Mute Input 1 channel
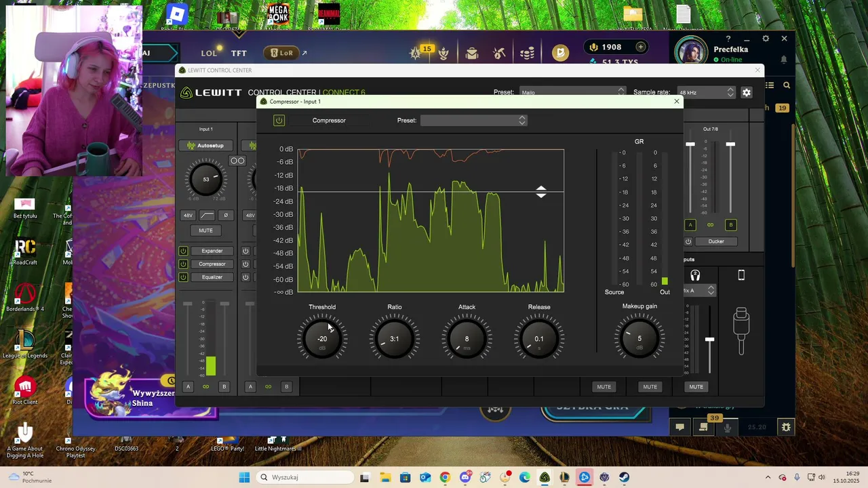Image resolution: width=868 pixels, height=488 pixels. click(x=205, y=230)
